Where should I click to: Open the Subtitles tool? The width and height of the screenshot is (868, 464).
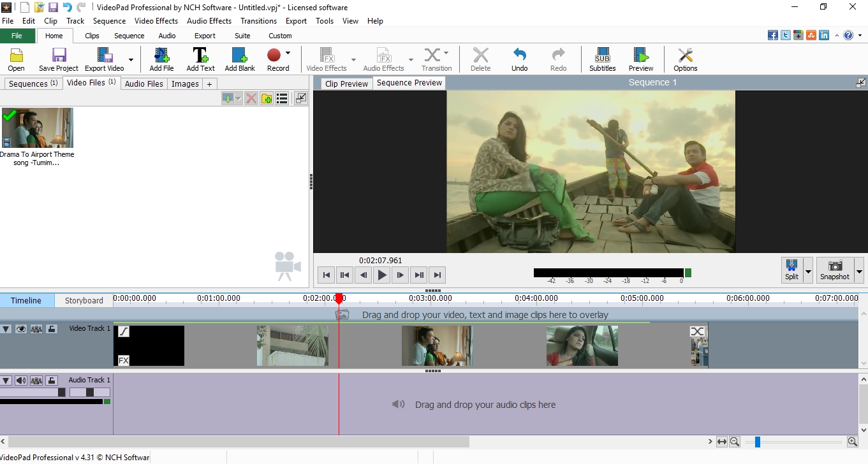point(602,59)
